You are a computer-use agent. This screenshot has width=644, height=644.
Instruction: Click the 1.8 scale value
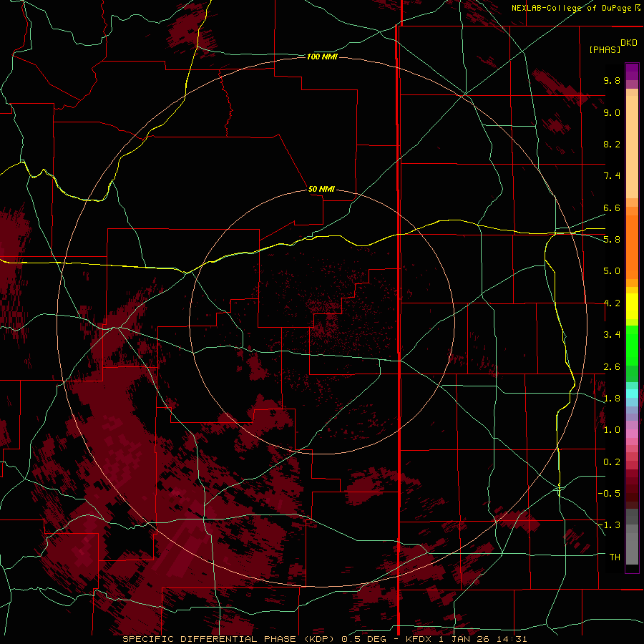[612, 399]
